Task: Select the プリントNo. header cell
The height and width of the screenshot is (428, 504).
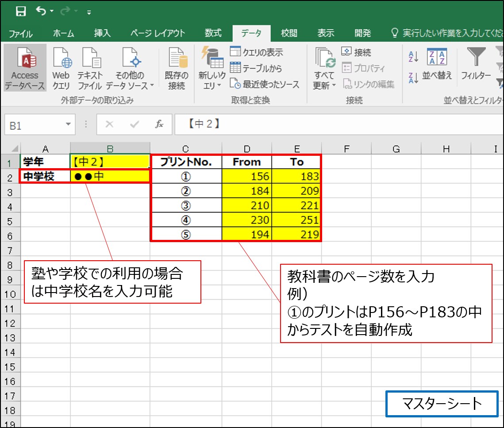Action: (x=186, y=162)
